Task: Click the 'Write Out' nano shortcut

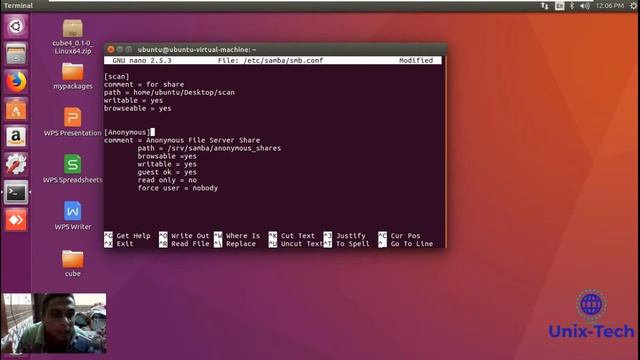Action: (184, 236)
